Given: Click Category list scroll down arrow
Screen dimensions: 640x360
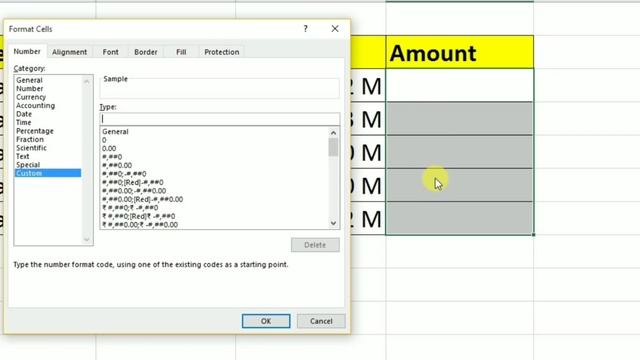Looking at the screenshot, I should (x=87, y=240).
